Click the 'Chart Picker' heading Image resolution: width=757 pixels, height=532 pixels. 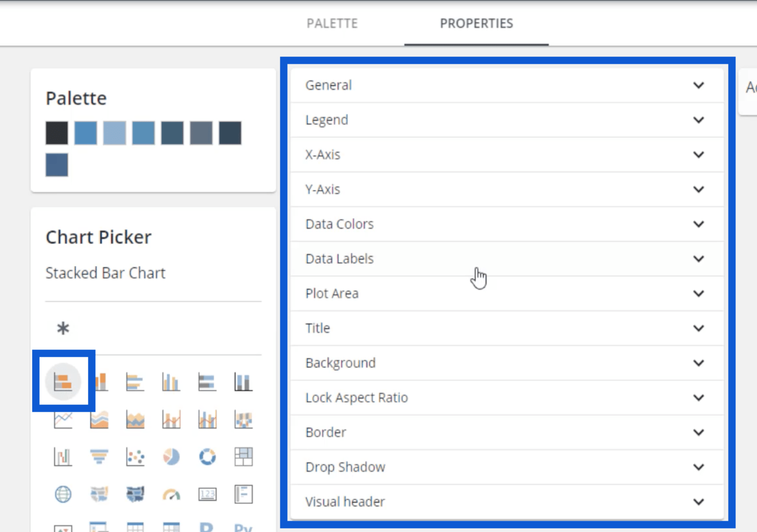[99, 238]
